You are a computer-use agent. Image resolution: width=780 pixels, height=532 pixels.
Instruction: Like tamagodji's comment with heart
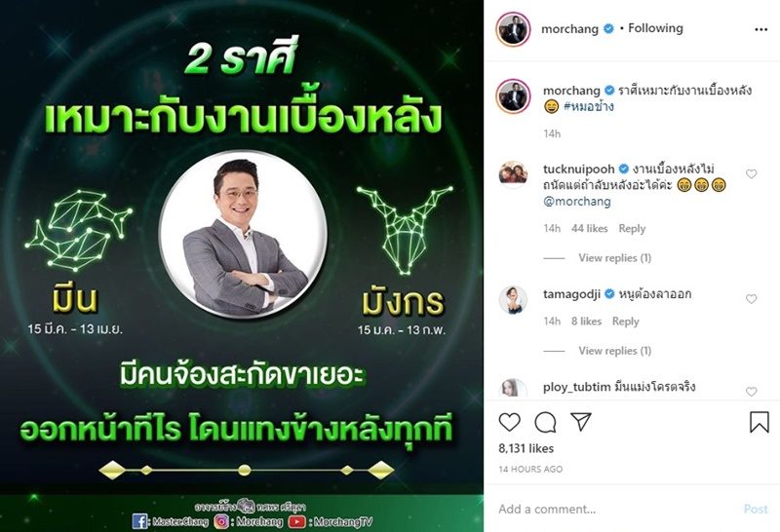point(751,299)
